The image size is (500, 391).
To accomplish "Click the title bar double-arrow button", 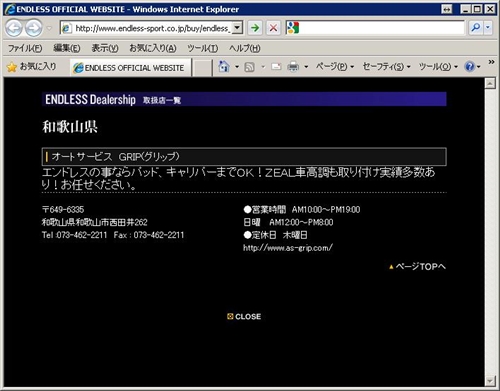I will (x=447, y=9).
